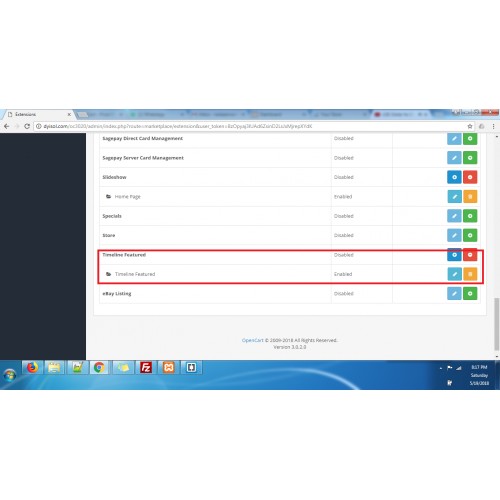Click the page vertical scrollbar

[x=497, y=325]
